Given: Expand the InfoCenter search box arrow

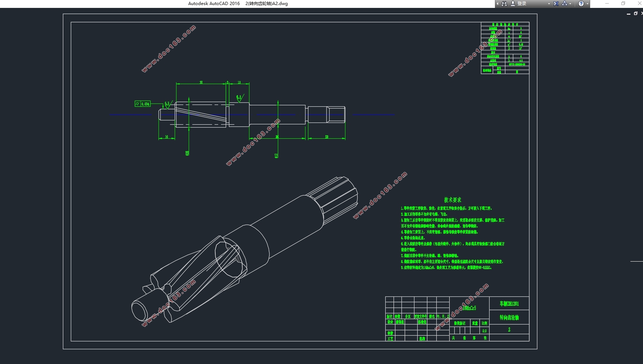Looking at the screenshot, I should coord(498,4).
